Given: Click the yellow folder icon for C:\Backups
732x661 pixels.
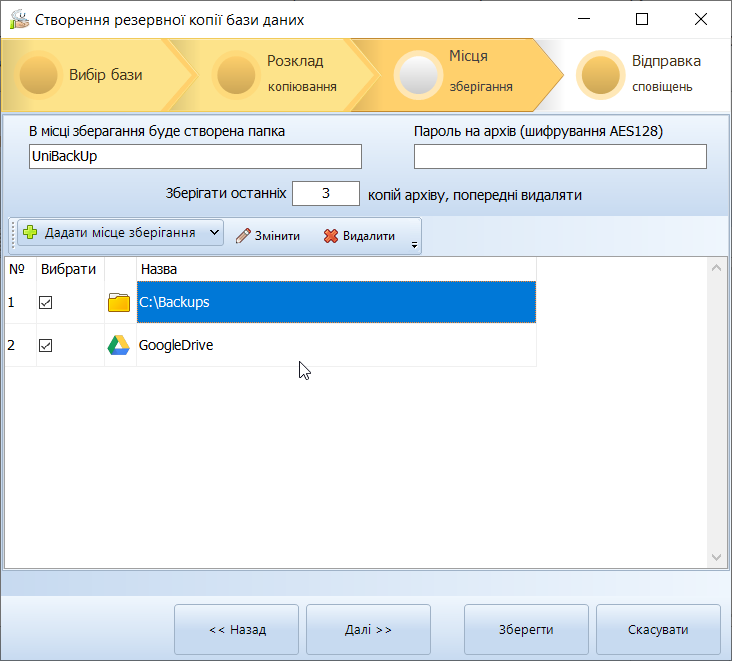Looking at the screenshot, I should 119,302.
